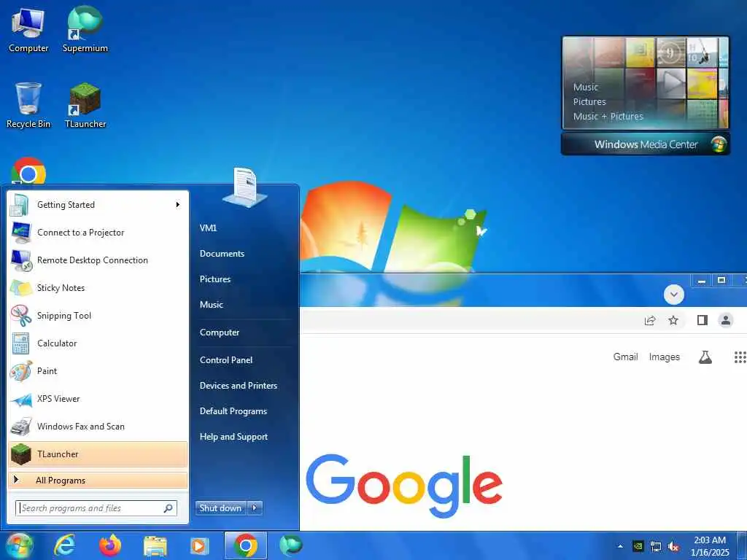The width and height of the screenshot is (747, 560).
Task: Expand the Getting Started submenu arrow
Action: click(178, 205)
